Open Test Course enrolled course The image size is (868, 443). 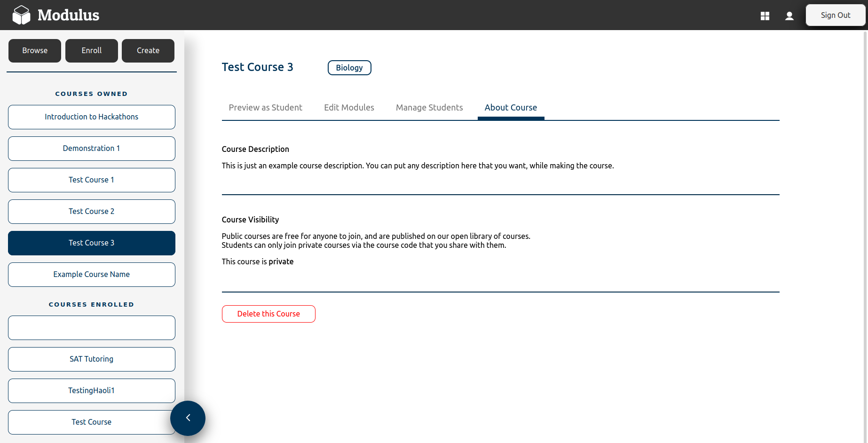[x=92, y=422]
